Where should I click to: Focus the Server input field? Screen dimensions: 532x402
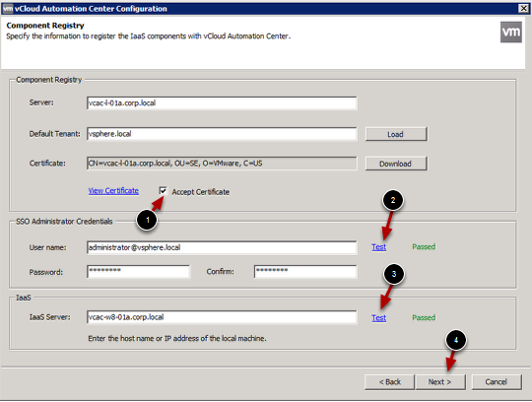coord(222,103)
